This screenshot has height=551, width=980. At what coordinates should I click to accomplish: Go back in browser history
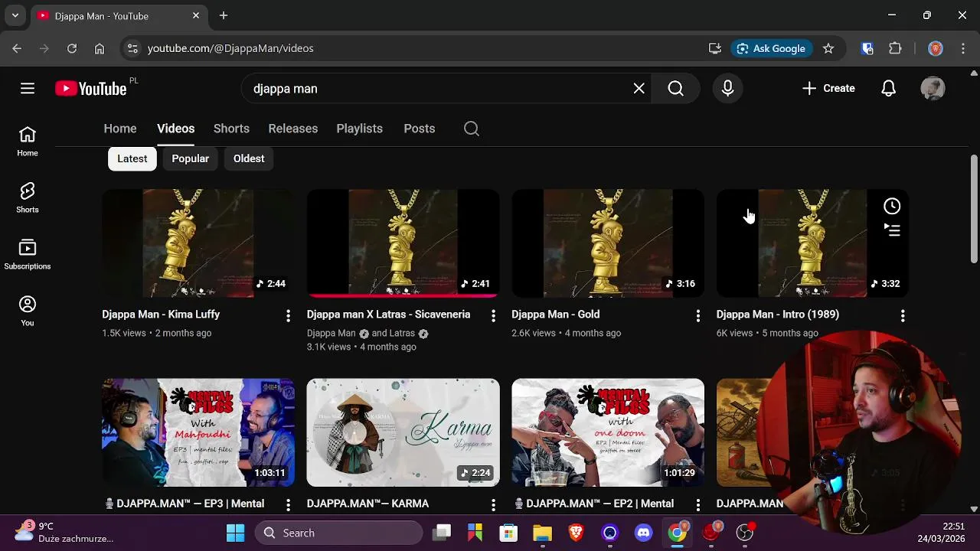pos(17,48)
